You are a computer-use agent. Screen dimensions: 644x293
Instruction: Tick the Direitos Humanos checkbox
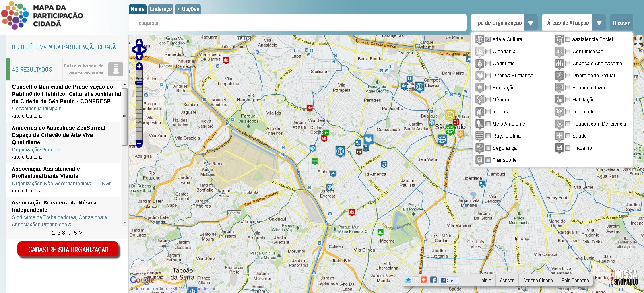[488, 76]
